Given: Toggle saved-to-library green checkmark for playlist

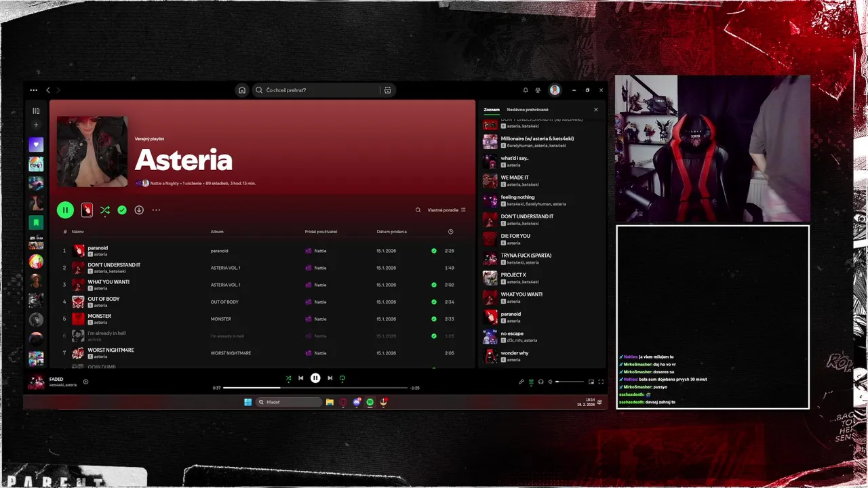Looking at the screenshot, I should (x=122, y=210).
